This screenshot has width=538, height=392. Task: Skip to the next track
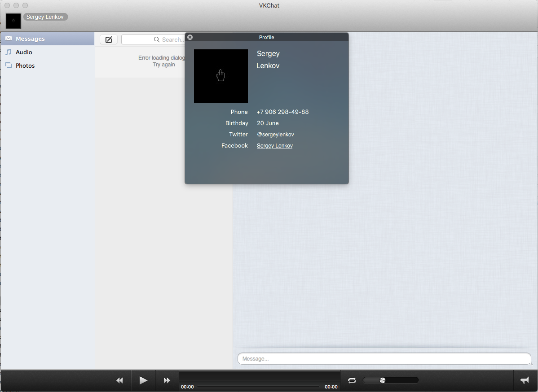coord(167,380)
